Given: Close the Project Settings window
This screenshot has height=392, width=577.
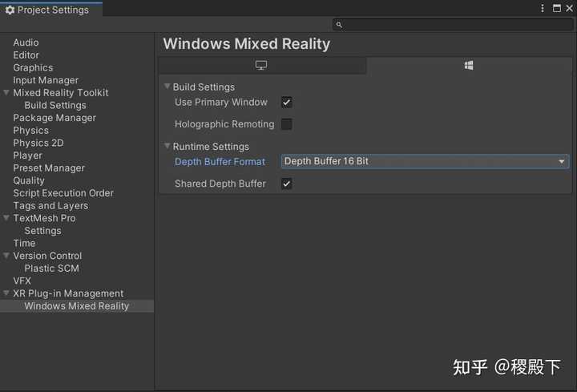Looking at the screenshot, I should click(x=569, y=8).
